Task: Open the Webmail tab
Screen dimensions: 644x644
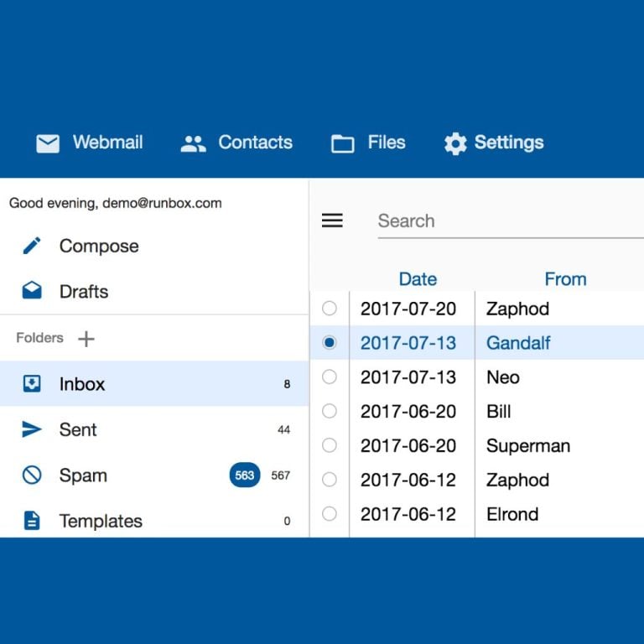Action: coord(90,143)
